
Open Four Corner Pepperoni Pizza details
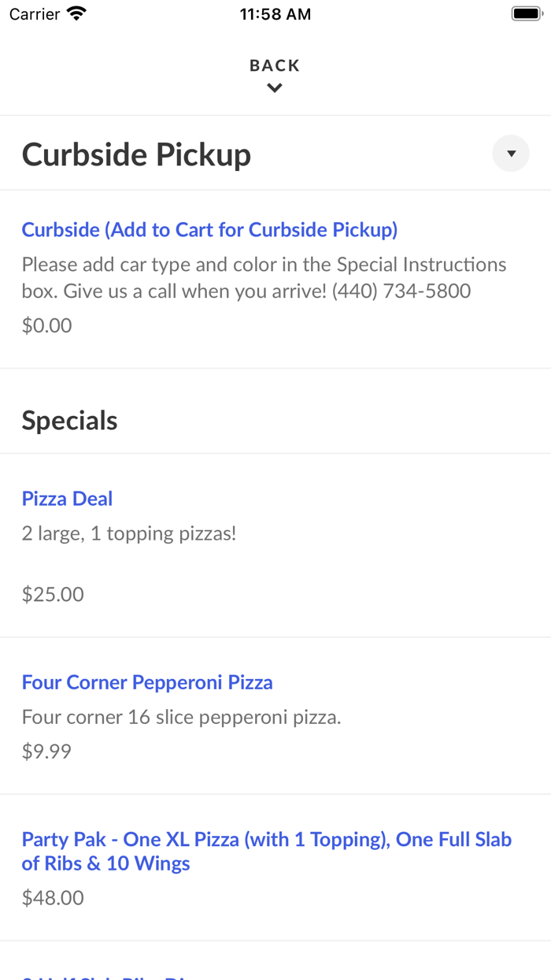point(147,682)
